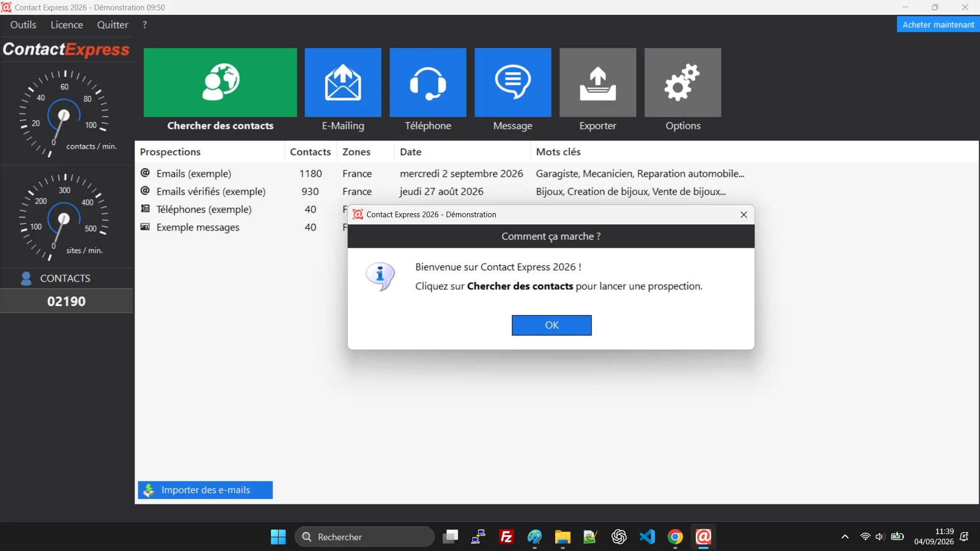
Task: Click date mercredi 2 septembre 2026
Action: (461, 174)
